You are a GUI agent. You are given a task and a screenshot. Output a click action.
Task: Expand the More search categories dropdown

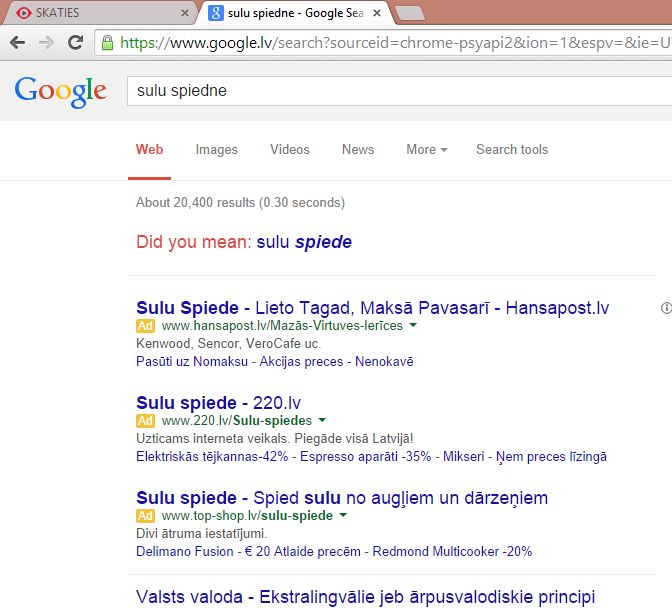click(427, 150)
